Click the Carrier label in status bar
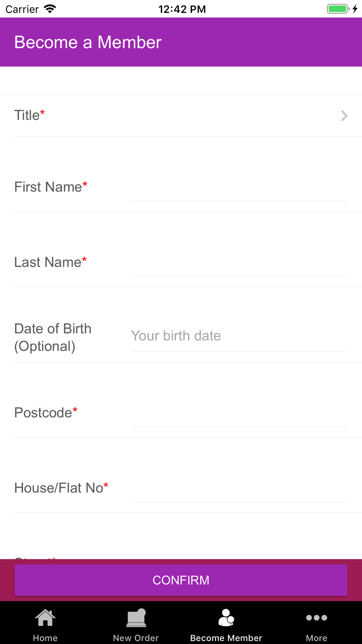This screenshot has width=362, height=644. tap(22, 9)
